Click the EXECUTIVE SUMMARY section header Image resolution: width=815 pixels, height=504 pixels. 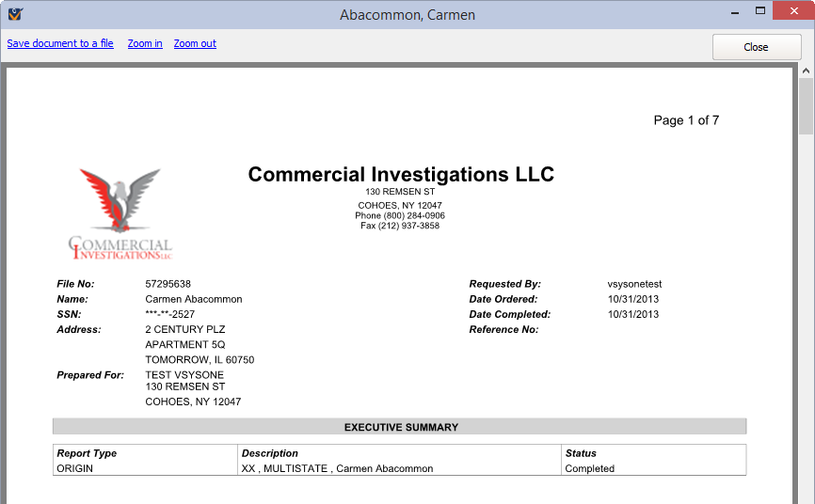click(x=400, y=427)
